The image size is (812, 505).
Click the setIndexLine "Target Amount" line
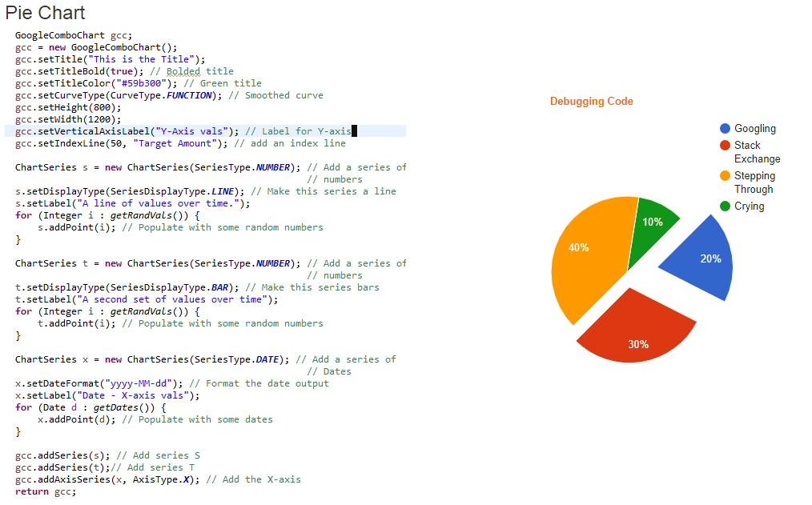180,143
